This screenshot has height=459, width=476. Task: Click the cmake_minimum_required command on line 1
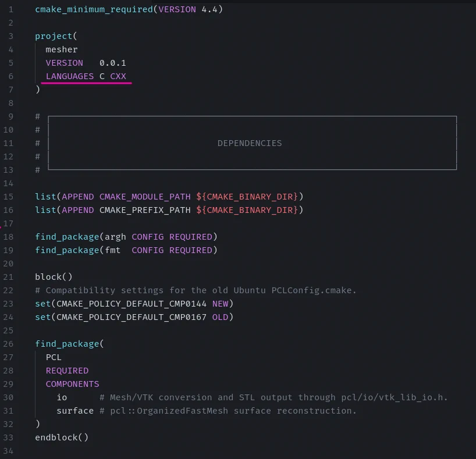click(x=94, y=9)
